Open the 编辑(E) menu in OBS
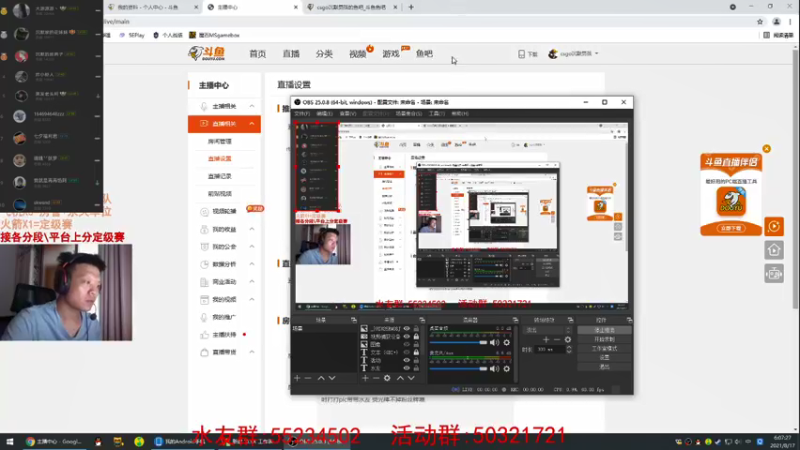 [324, 113]
